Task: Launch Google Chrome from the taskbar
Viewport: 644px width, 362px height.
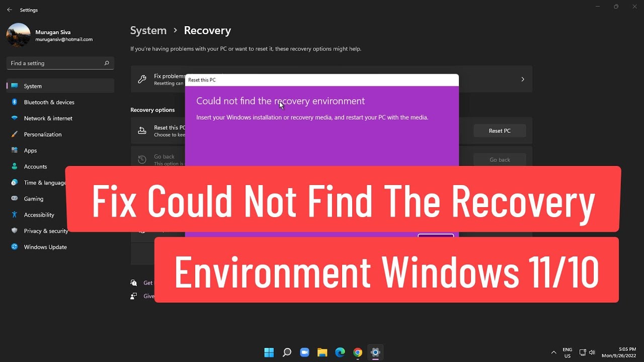Action: pos(358,352)
